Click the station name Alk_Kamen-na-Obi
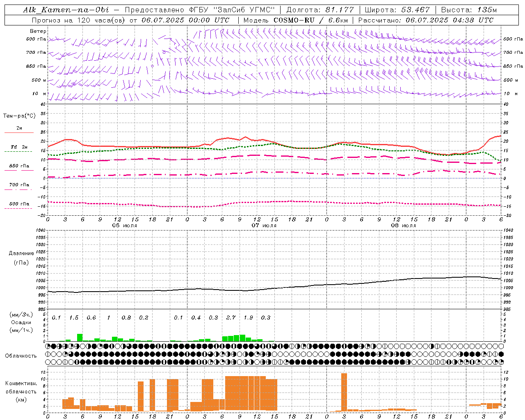This screenshot has height=420, width=525. (x=66, y=10)
